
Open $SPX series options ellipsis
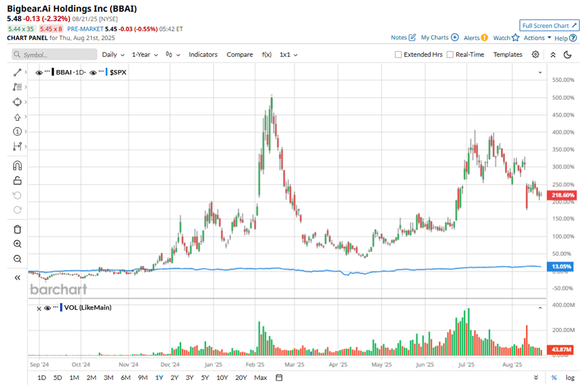click(101, 71)
